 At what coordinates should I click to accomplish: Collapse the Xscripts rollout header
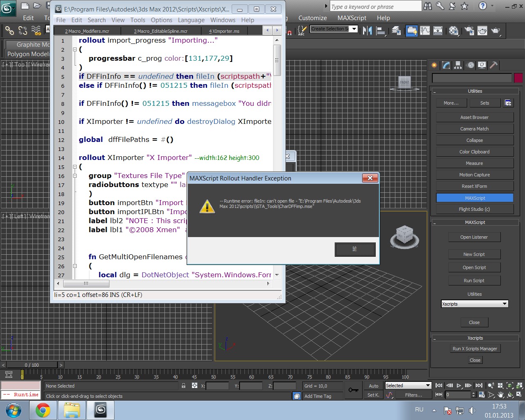point(475,338)
